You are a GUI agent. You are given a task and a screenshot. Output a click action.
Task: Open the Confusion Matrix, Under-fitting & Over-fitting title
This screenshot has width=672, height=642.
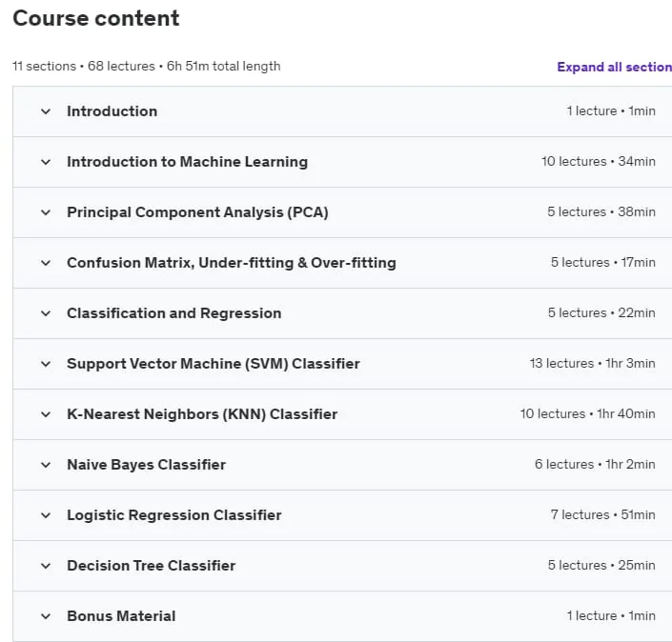[x=232, y=263]
